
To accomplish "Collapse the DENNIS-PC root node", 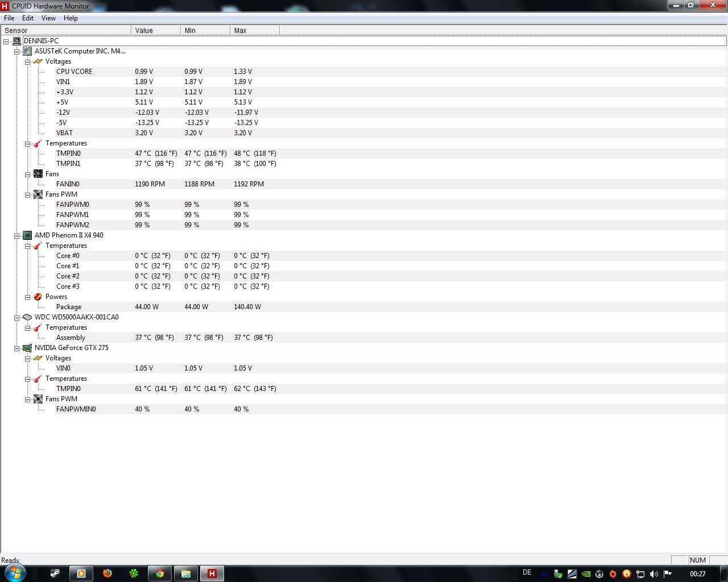I will (x=6, y=41).
